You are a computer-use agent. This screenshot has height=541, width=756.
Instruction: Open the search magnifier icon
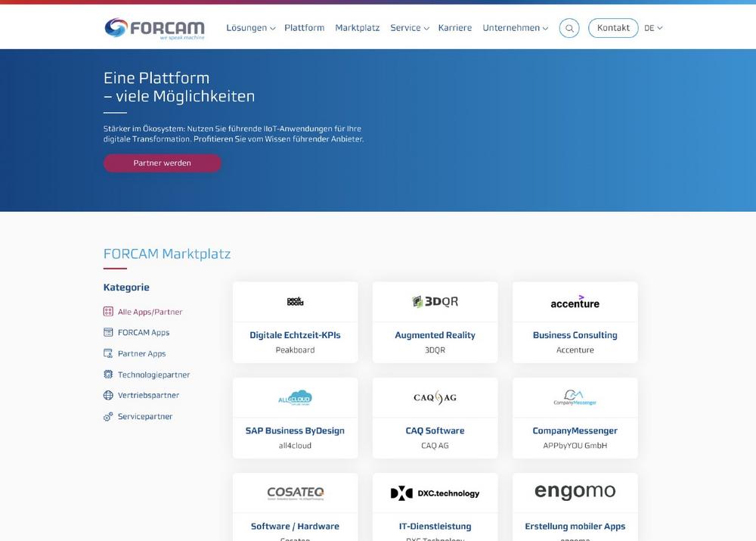point(569,29)
